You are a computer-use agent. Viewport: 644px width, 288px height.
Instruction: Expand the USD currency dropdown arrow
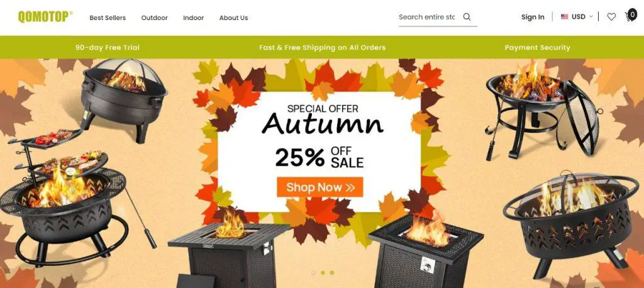591,17
